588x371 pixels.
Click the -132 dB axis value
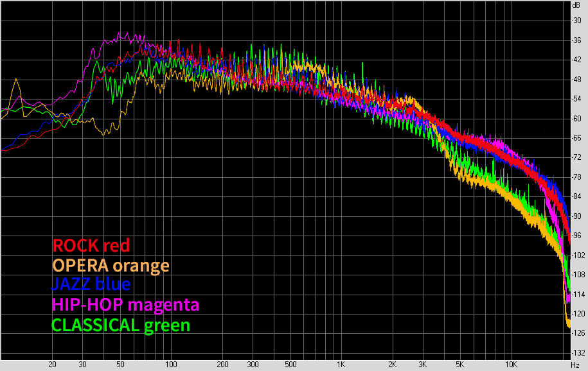click(x=578, y=353)
